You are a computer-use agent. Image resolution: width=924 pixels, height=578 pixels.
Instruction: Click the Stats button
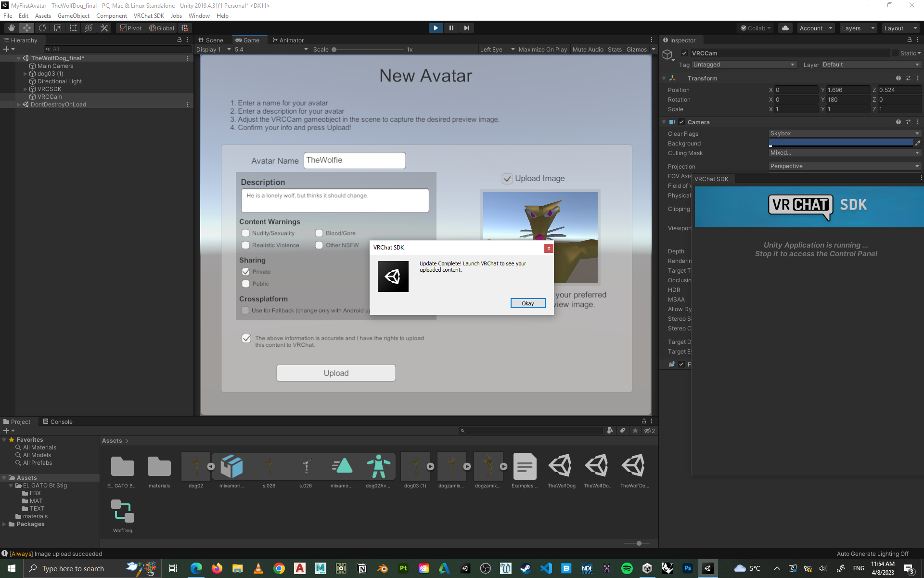[615, 49]
